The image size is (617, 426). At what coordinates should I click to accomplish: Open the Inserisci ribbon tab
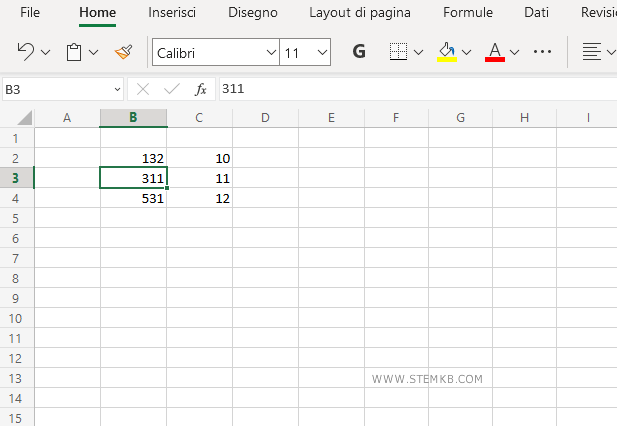[172, 13]
